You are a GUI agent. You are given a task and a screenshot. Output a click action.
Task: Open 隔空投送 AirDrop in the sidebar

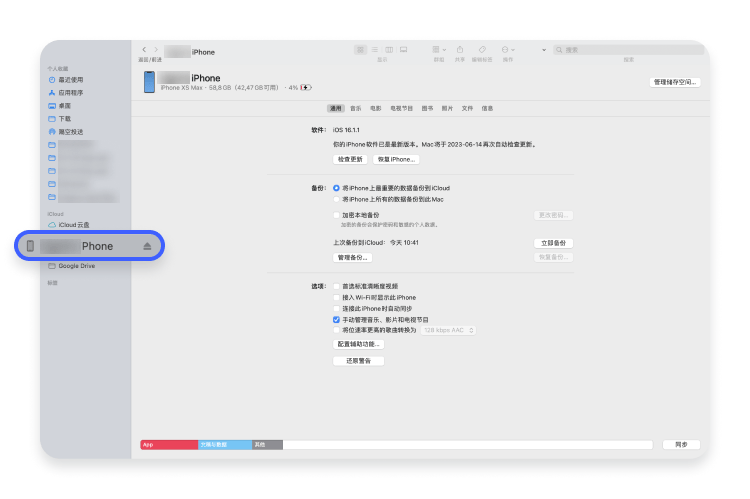point(66,132)
